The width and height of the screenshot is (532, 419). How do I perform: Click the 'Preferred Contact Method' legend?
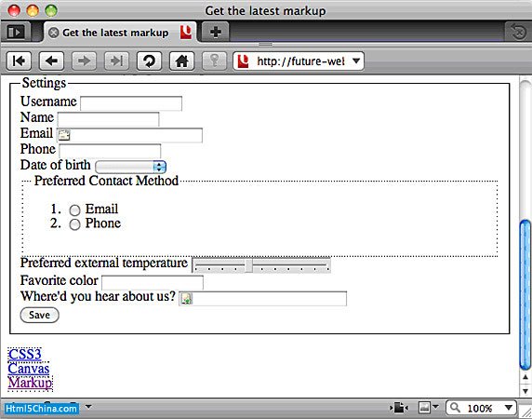coord(106,181)
